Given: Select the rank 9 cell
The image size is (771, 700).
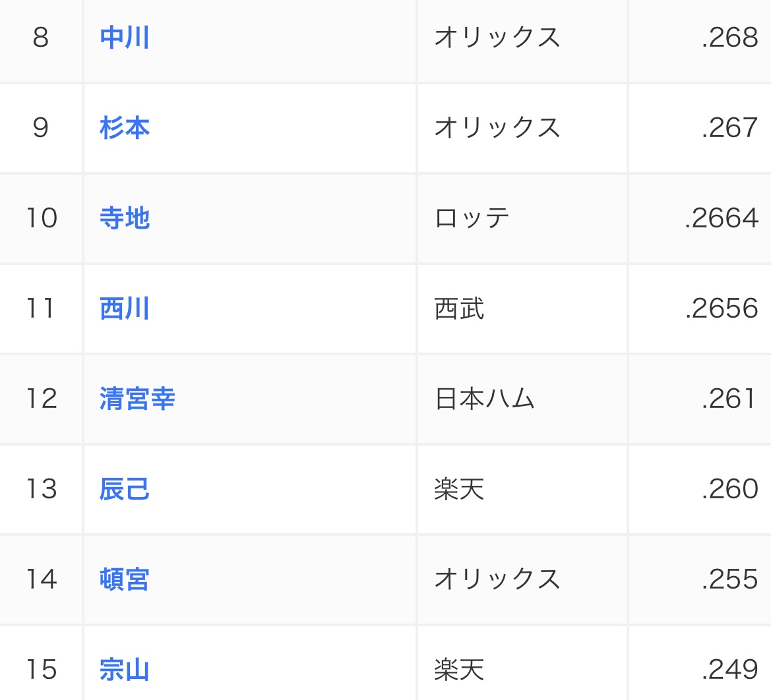Looking at the screenshot, I should tap(41, 128).
